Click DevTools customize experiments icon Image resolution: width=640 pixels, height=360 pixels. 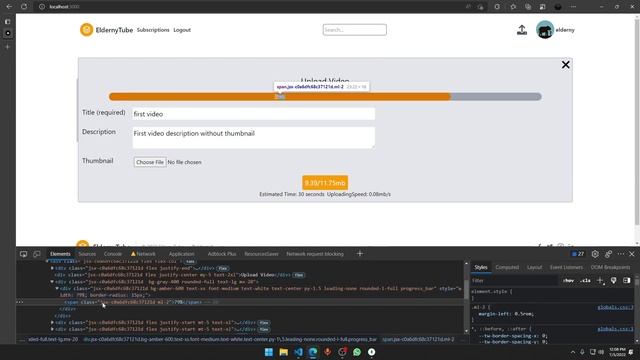point(608,254)
